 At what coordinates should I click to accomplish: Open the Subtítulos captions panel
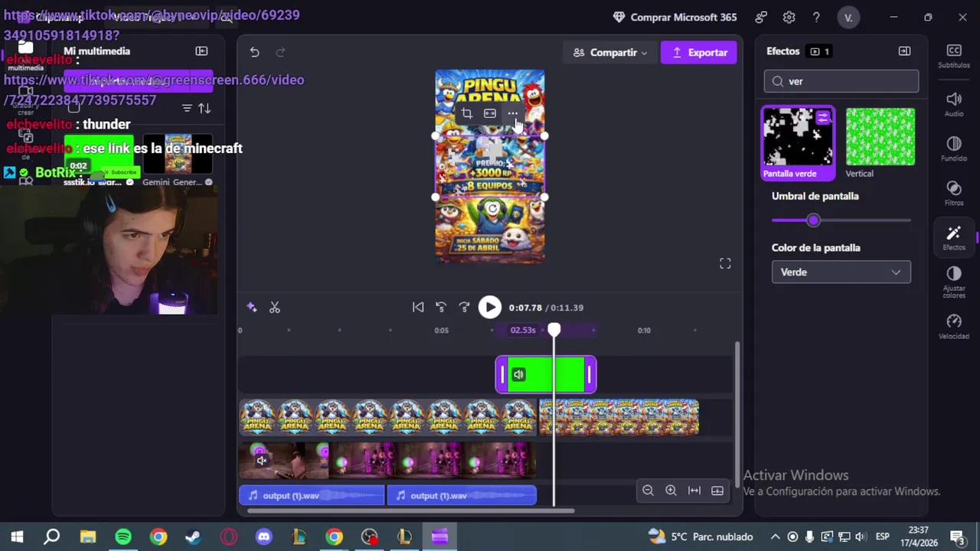click(954, 56)
